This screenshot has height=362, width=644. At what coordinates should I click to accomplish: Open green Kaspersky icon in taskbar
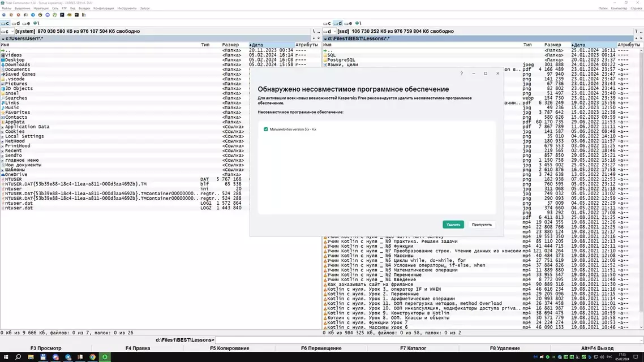click(x=105, y=357)
